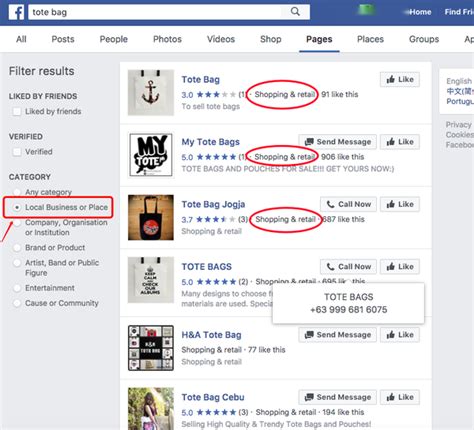Click the tote bag search field
Screen dimensions: 474x430
tap(155, 12)
